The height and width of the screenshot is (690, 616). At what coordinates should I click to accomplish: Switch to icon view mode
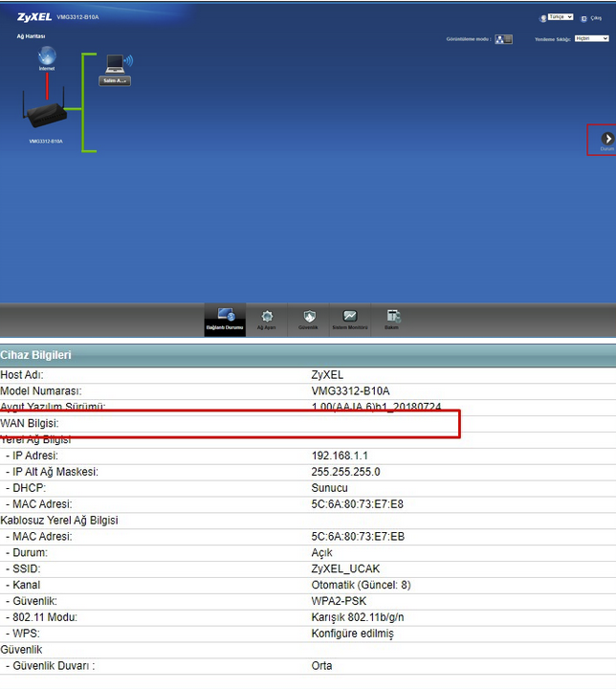point(499,39)
